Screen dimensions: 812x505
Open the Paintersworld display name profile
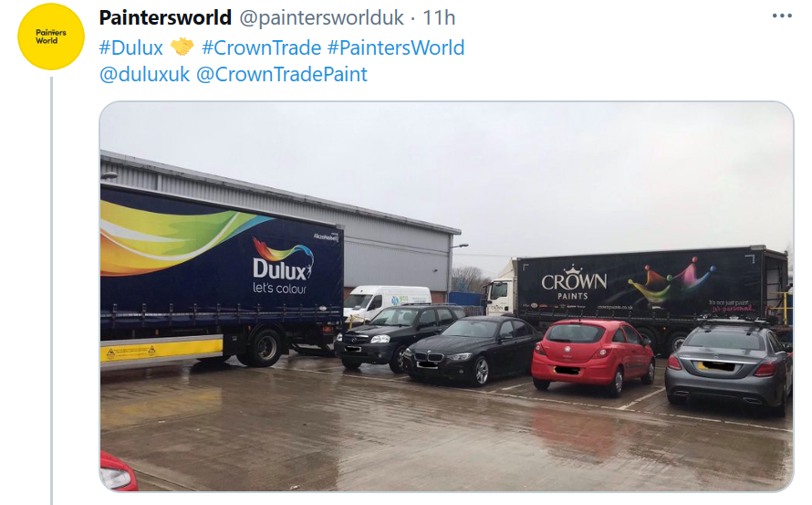pos(165,17)
